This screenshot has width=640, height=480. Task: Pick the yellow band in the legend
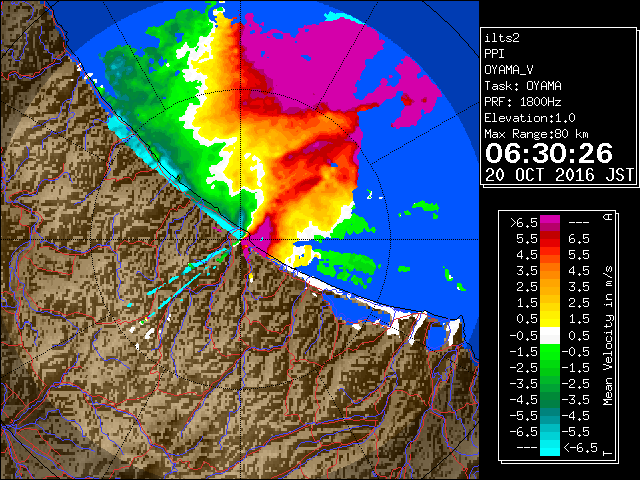click(550, 319)
